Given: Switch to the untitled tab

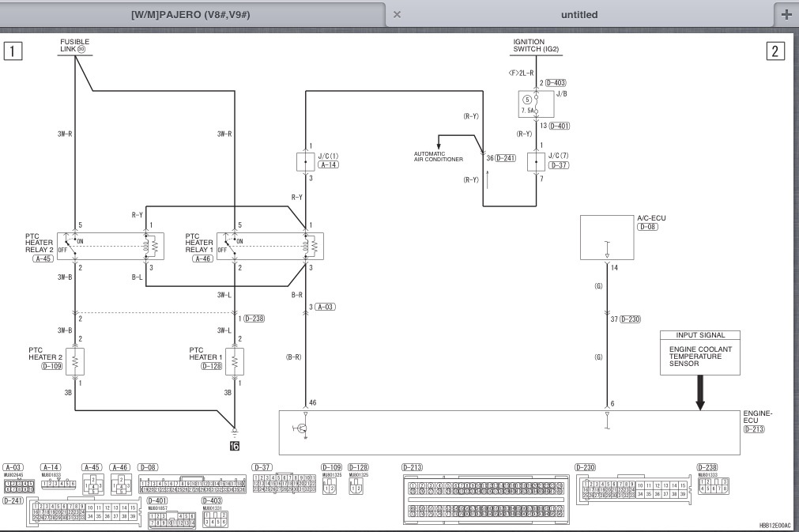Looking at the screenshot, I should pos(579,14).
